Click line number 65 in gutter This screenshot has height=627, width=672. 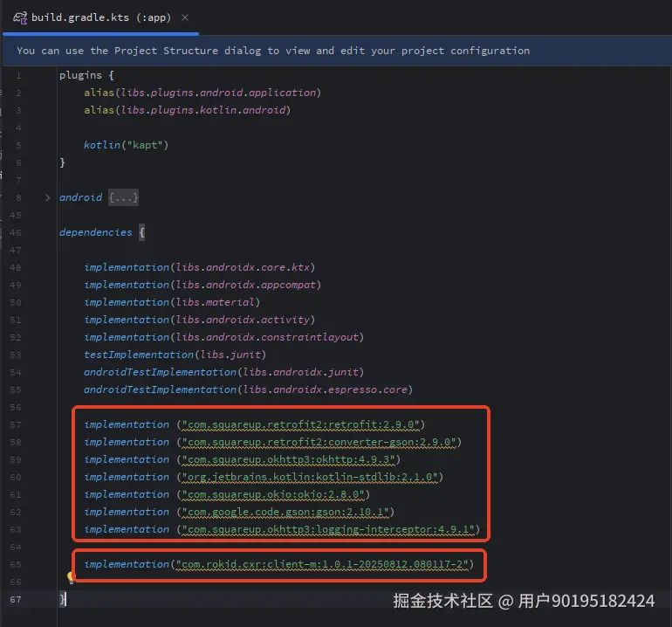click(16, 564)
